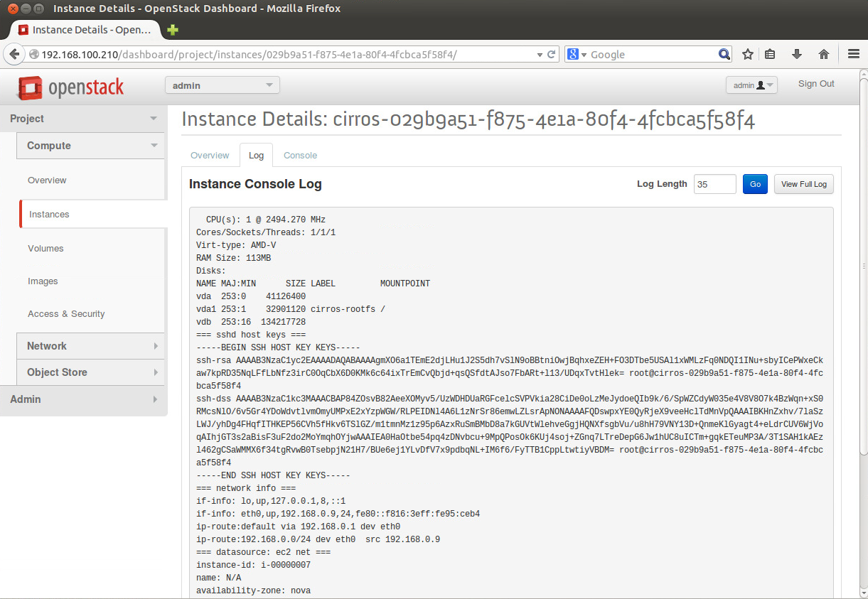Switch to the Console tab

(x=300, y=155)
